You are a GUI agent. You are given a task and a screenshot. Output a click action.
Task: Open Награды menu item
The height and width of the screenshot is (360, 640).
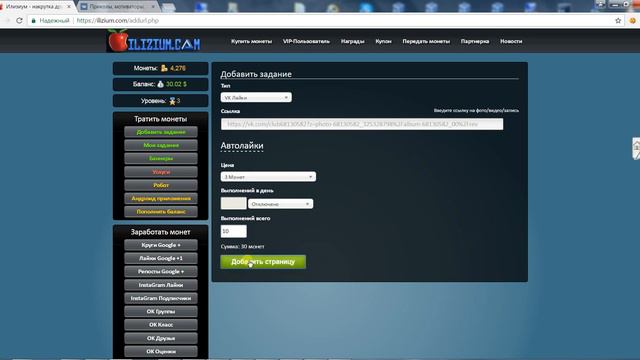tap(353, 41)
